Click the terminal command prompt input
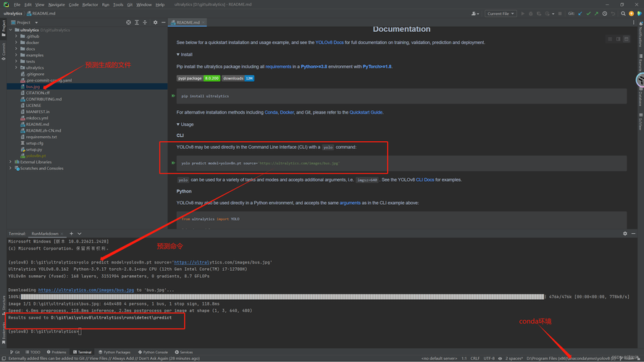The width and height of the screenshot is (644, 362). pos(80,331)
